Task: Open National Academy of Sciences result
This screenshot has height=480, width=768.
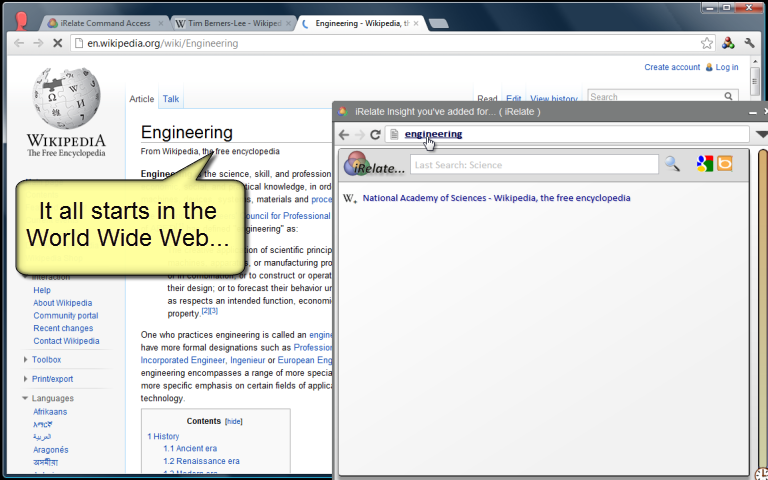Action: [x=496, y=198]
